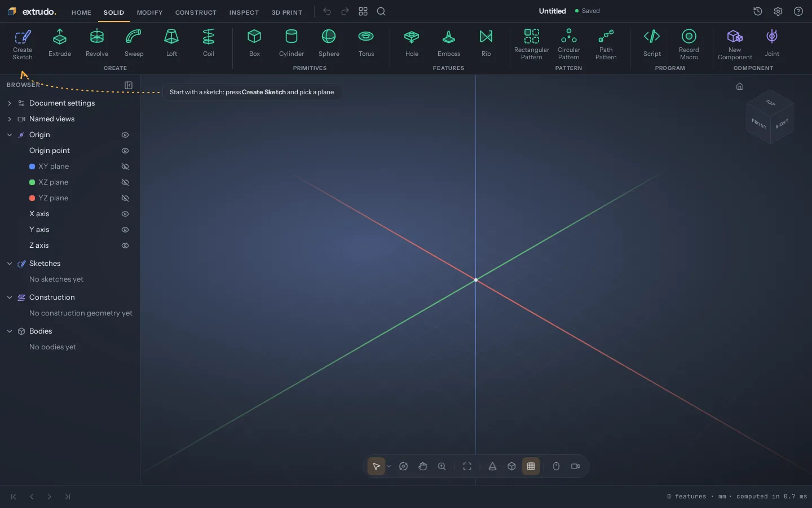This screenshot has width=812, height=508.
Task: Click the home view icon
Action: pyautogui.click(x=740, y=86)
